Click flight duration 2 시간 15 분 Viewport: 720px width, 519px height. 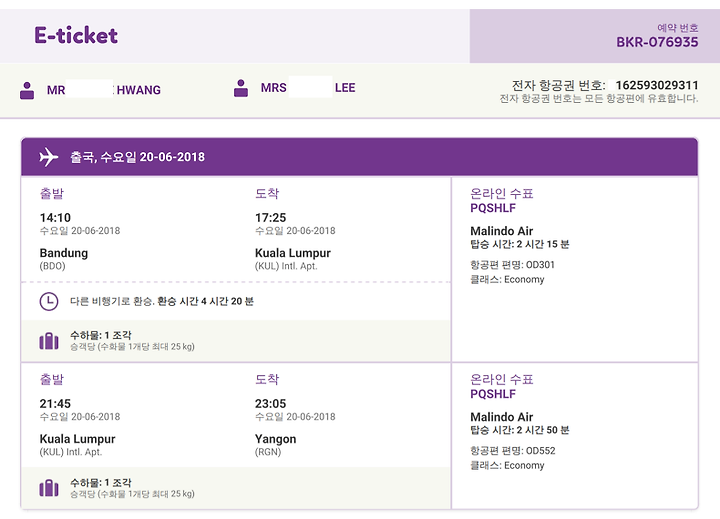click(x=543, y=244)
